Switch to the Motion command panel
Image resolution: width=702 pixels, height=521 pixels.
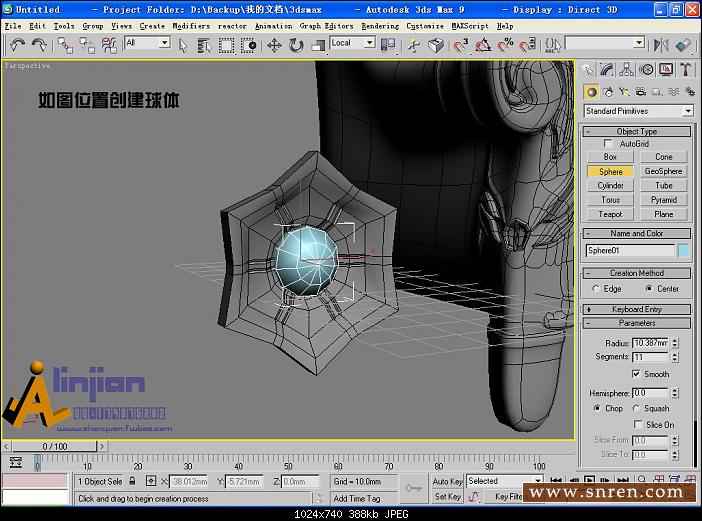646,70
